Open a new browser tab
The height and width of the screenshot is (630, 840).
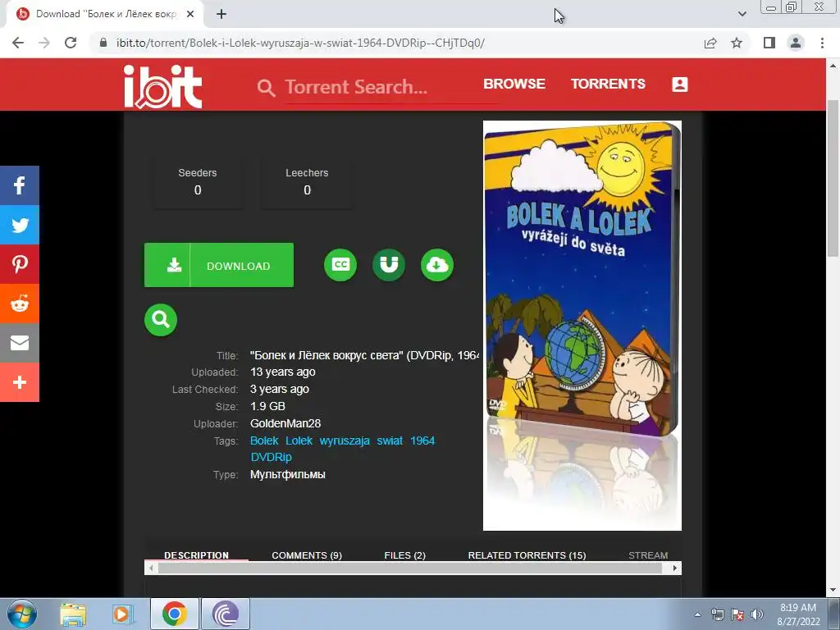click(221, 15)
